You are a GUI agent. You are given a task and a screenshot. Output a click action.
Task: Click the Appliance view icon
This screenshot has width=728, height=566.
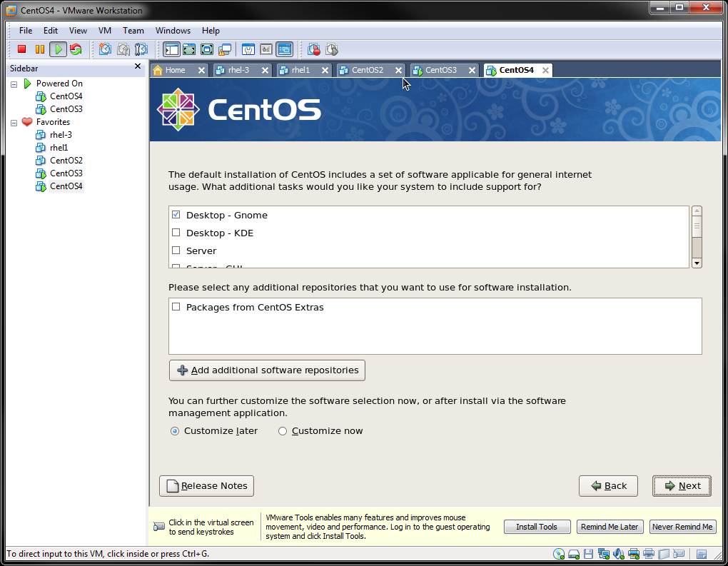(x=266, y=49)
